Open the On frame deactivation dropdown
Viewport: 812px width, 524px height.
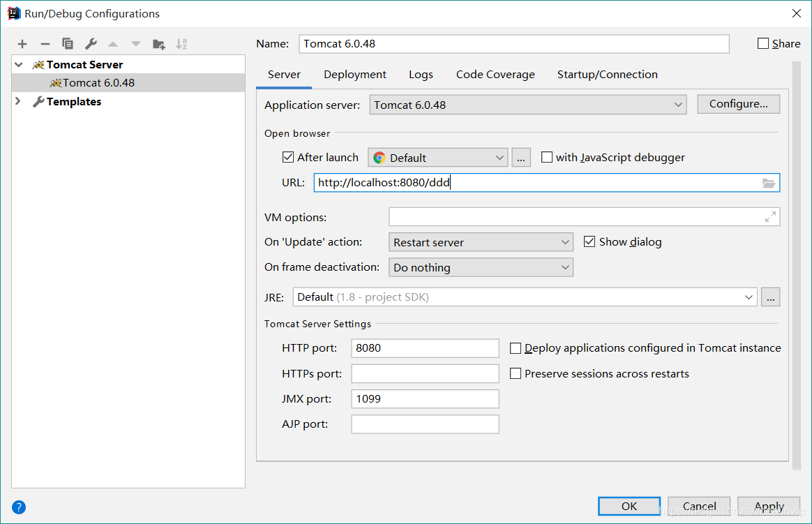[x=481, y=267]
